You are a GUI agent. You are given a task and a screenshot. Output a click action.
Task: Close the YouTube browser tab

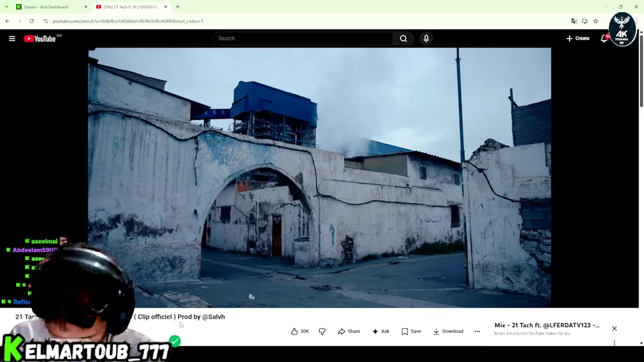coord(166,7)
